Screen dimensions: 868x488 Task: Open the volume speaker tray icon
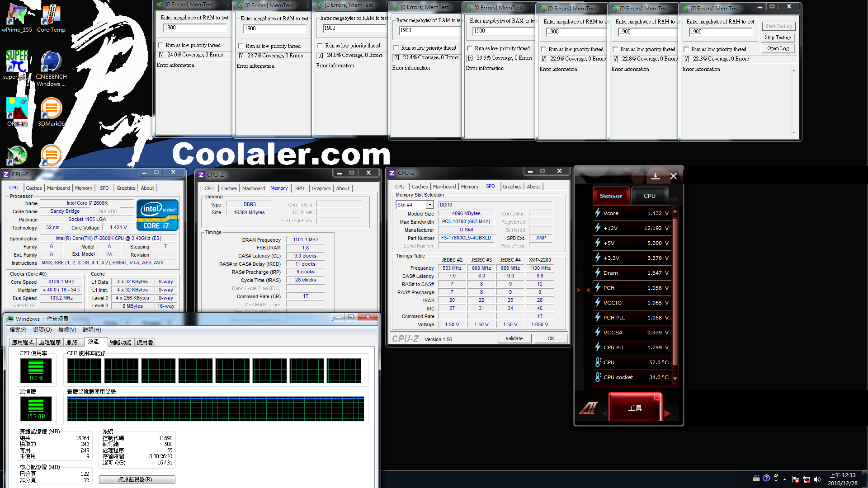[x=817, y=479]
